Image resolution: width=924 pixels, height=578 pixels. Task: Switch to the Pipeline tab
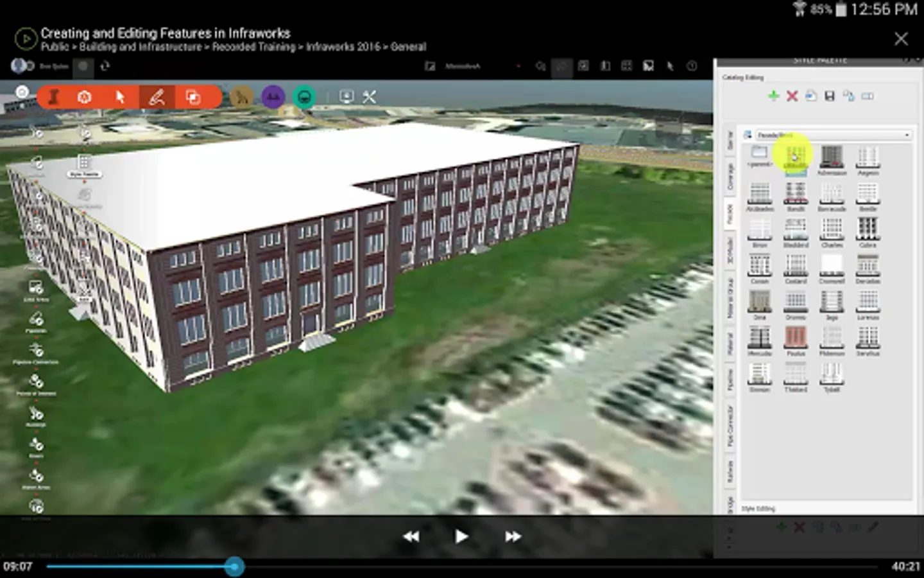[730, 380]
